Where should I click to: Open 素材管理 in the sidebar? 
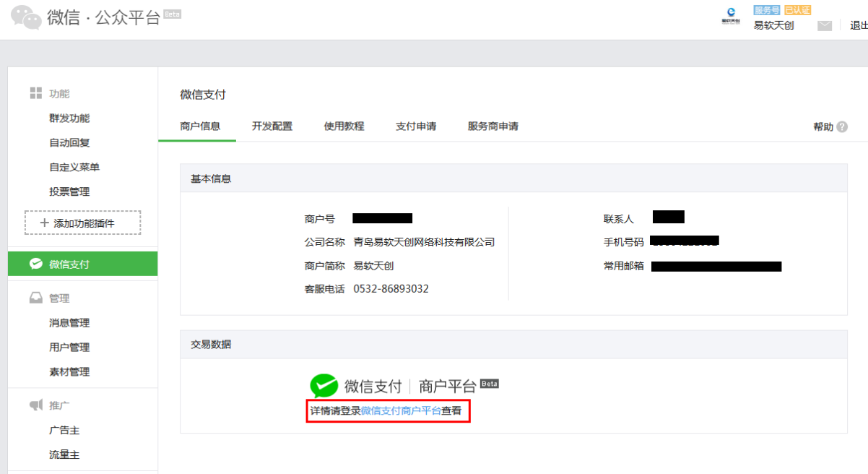(69, 371)
